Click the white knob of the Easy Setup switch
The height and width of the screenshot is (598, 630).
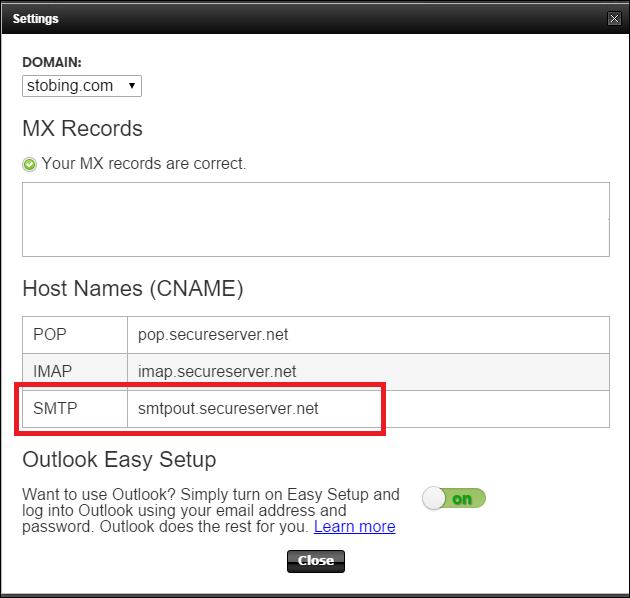434,498
